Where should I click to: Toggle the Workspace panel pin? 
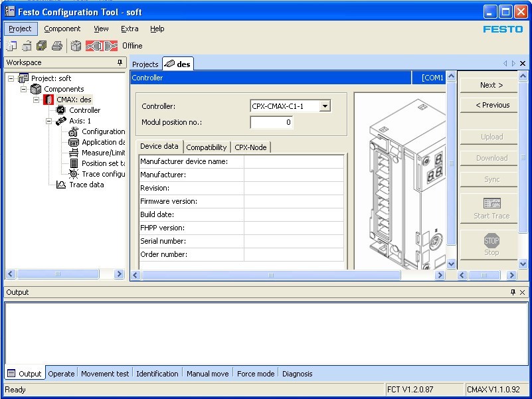(x=120, y=63)
